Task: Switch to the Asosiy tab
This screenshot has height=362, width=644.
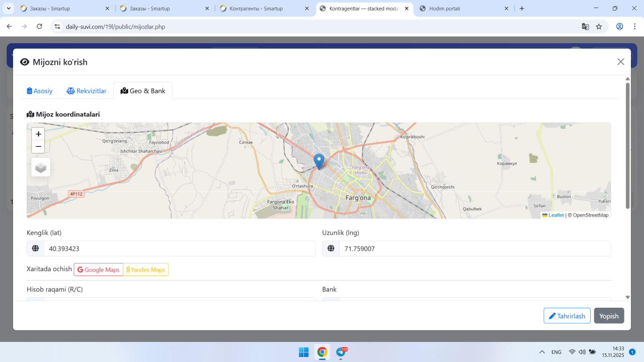Action: (x=40, y=91)
